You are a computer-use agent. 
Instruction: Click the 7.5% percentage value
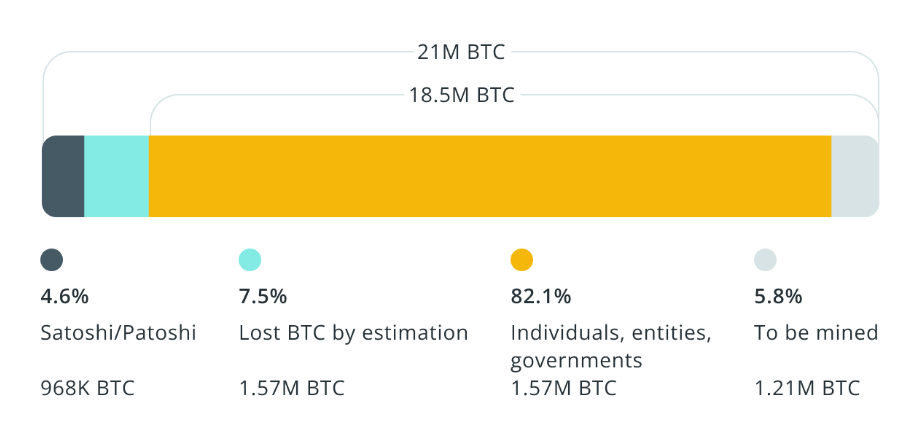pyautogui.click(x=263, y=296)
